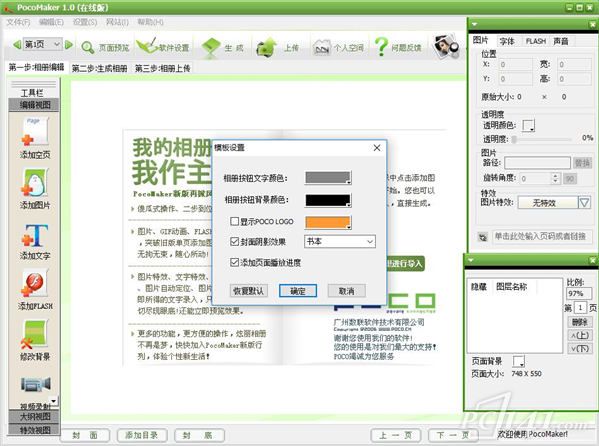Pick orange POCO LOGO color swatch
The height and width of the screenshot is (446, 599).
[328, 222]
